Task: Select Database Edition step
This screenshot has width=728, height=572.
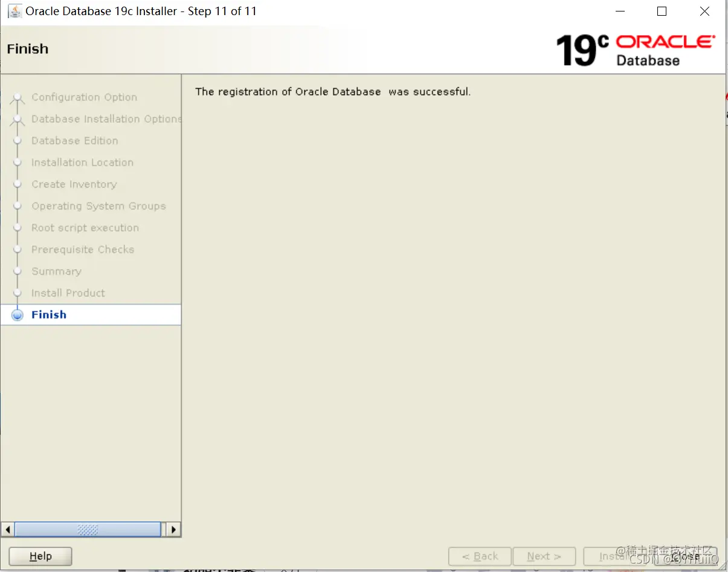Action: click(x=74, y=141)
